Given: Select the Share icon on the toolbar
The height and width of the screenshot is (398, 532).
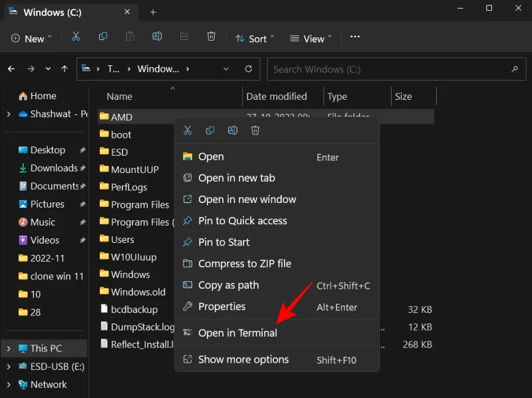Looking at the screenshot, I should [x=184, y=37].
